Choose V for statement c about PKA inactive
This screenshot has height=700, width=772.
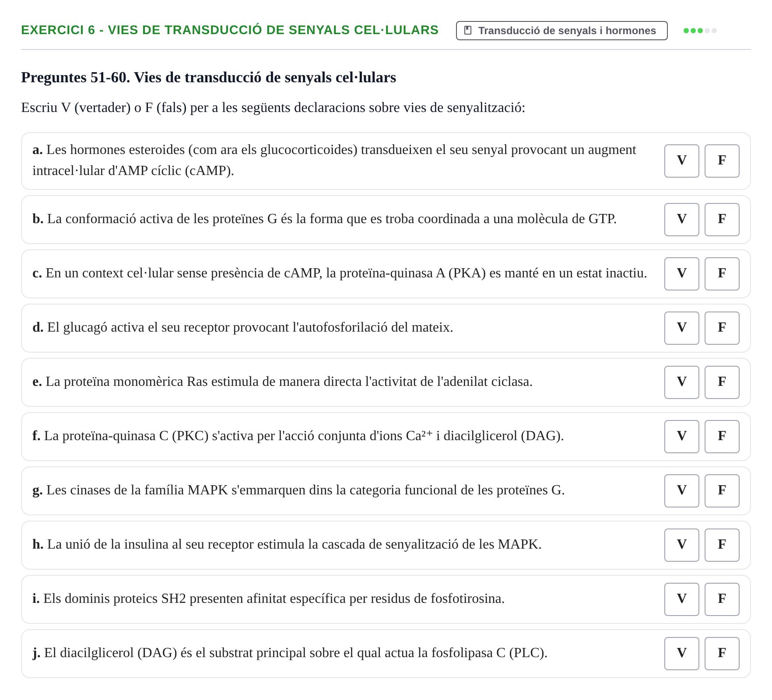pos(681,274)
